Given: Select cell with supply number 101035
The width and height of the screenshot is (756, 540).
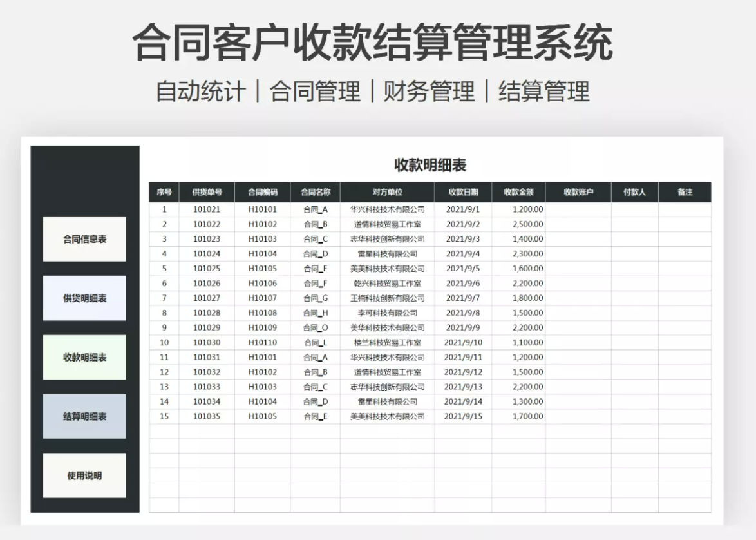Looking at the screenshot, I should click(x=207, y=416).
